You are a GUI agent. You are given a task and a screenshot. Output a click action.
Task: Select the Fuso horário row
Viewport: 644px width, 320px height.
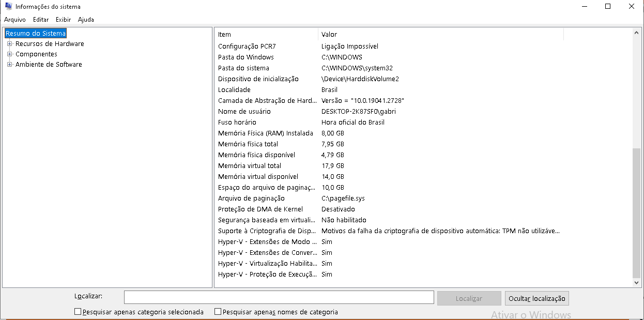click(x=389, y=123)
